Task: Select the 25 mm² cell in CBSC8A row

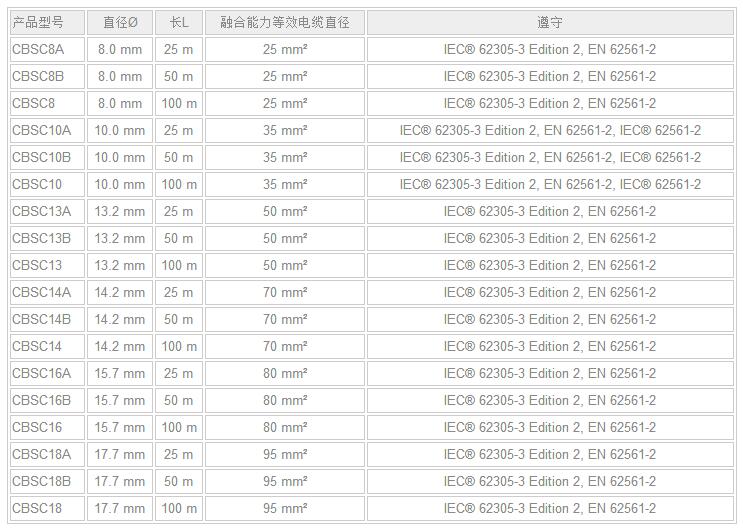Action: pos(285,49)
